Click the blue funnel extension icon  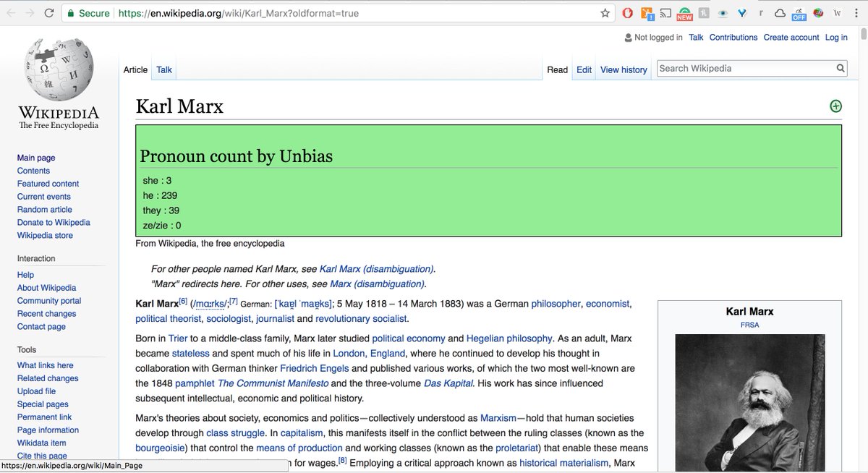pos(742,13)
